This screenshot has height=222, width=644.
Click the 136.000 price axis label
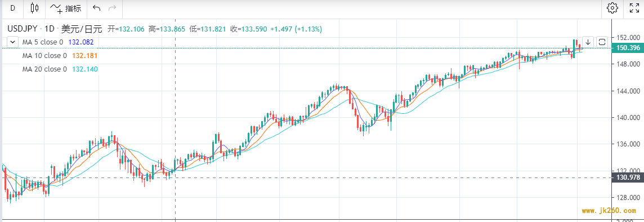pyautogui.click(x=628, y=144)
